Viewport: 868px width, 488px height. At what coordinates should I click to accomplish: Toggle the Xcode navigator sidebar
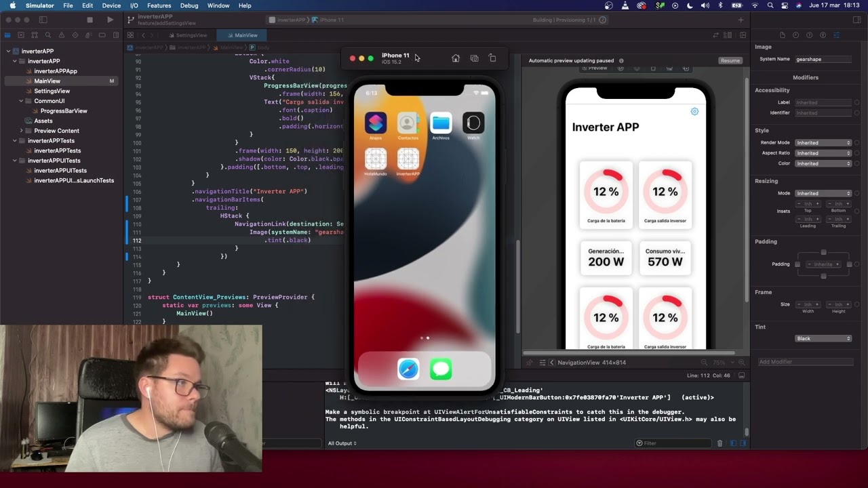(x=43, y=20)
